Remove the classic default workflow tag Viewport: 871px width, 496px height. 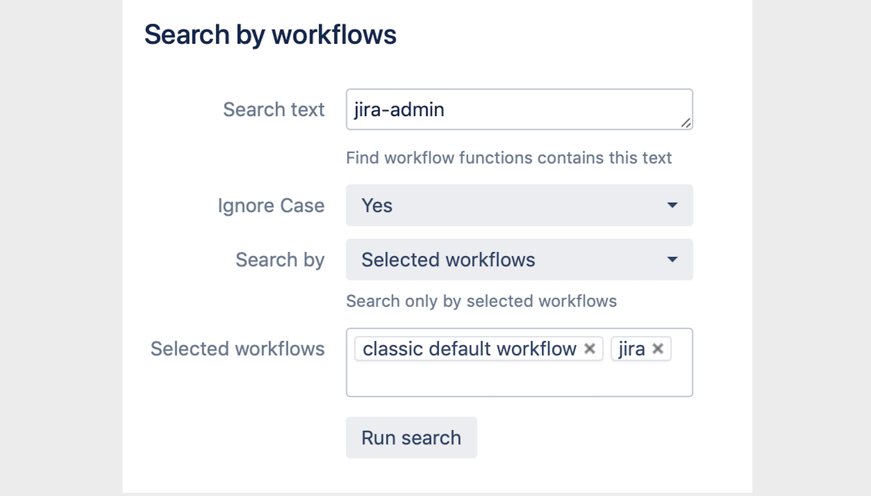point(590,349)
